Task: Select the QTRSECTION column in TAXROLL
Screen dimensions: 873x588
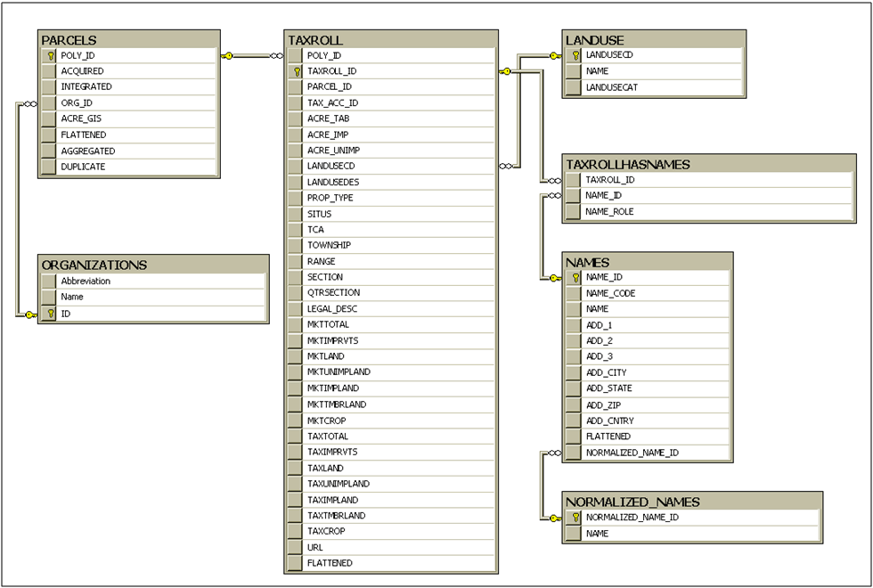Action: tap(391, 293)
